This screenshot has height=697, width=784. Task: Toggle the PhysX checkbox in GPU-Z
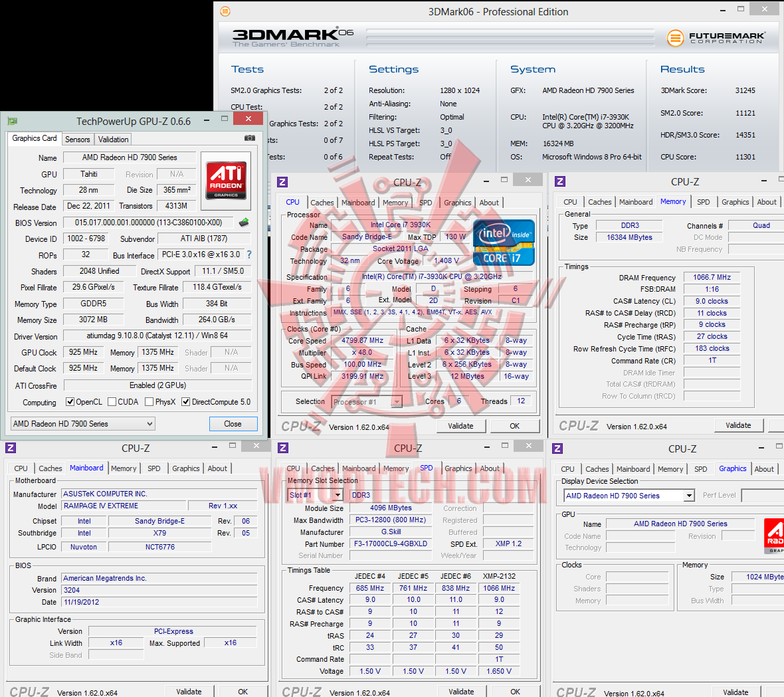coord(149,402)
